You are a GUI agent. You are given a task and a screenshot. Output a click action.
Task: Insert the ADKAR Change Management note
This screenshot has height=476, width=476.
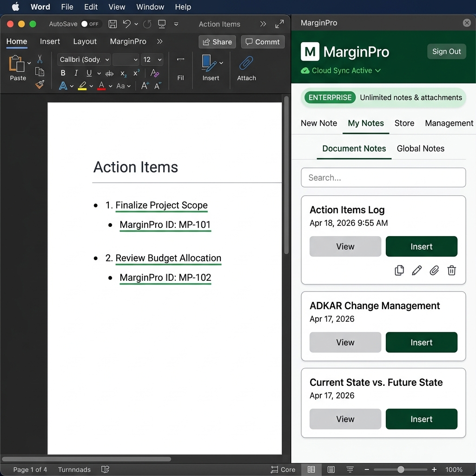pyautogui.click(x=421, y=342)
